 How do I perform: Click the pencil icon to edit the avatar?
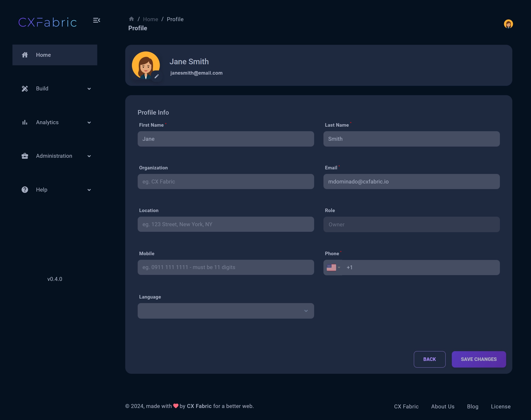(x=156, y=76)
